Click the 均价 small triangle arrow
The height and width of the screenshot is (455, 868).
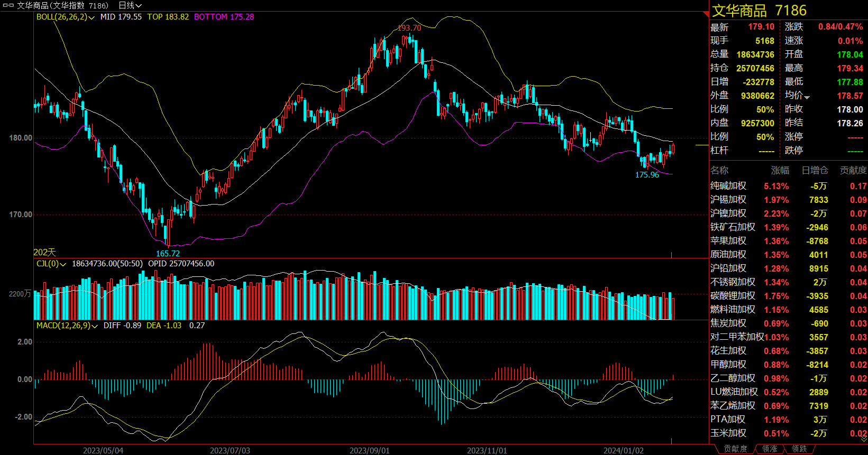click(807, 97)
